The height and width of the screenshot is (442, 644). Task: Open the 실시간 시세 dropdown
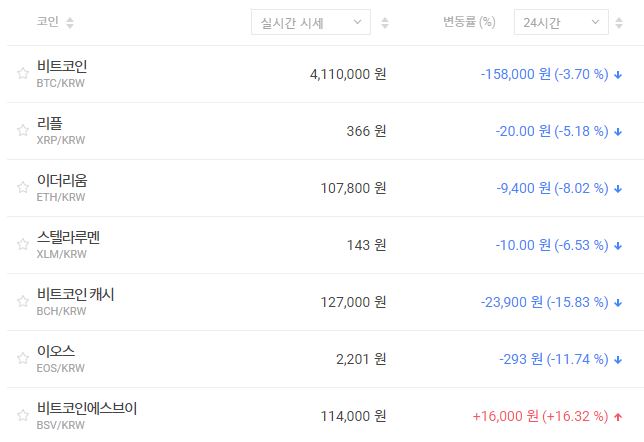pyautogui.click(x=310, y=22)
